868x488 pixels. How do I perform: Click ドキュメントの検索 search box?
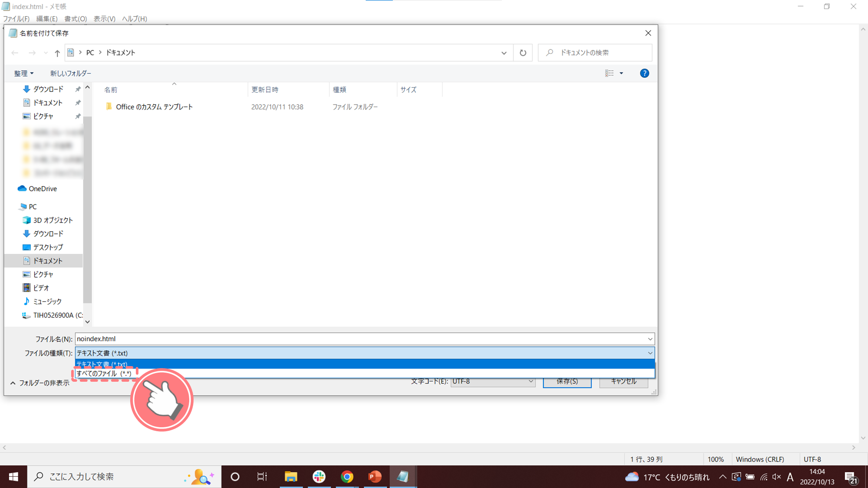coord(595,52)
